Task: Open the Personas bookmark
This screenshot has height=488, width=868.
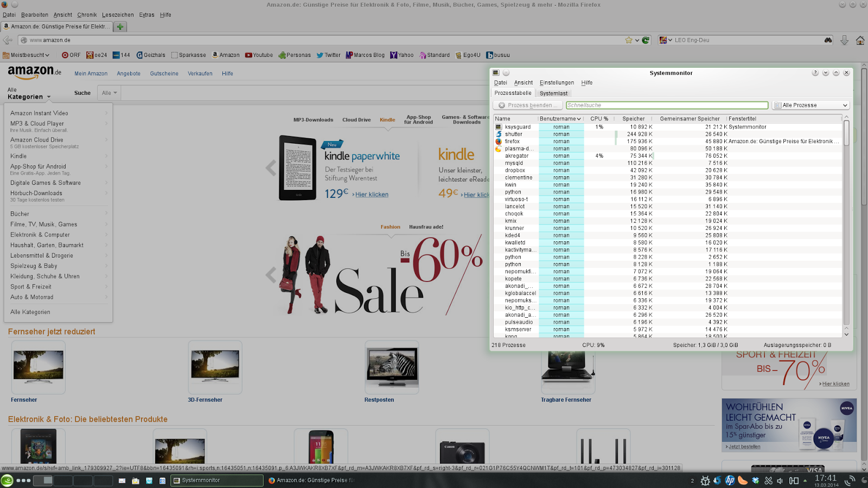Action: (x=295, y=55)
